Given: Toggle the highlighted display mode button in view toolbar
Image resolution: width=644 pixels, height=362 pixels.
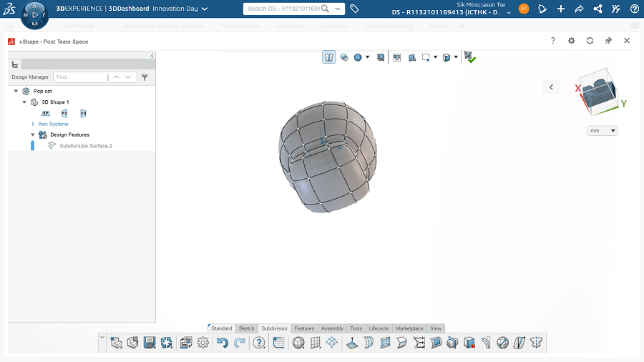Looking at the screenshot, I should coord(329,57).
